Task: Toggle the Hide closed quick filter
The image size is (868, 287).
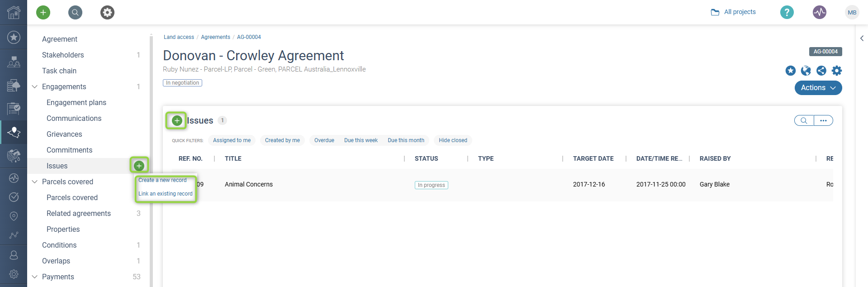Action: 453,140
